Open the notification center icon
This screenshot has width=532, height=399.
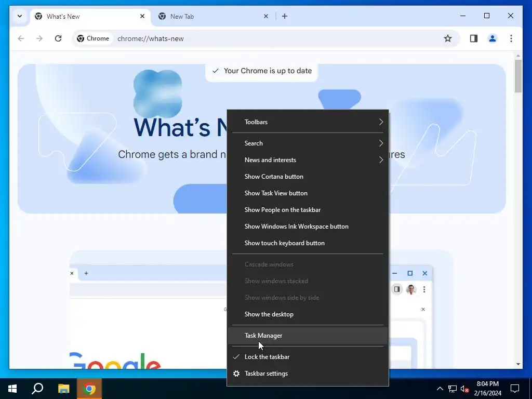click(515, 389)
